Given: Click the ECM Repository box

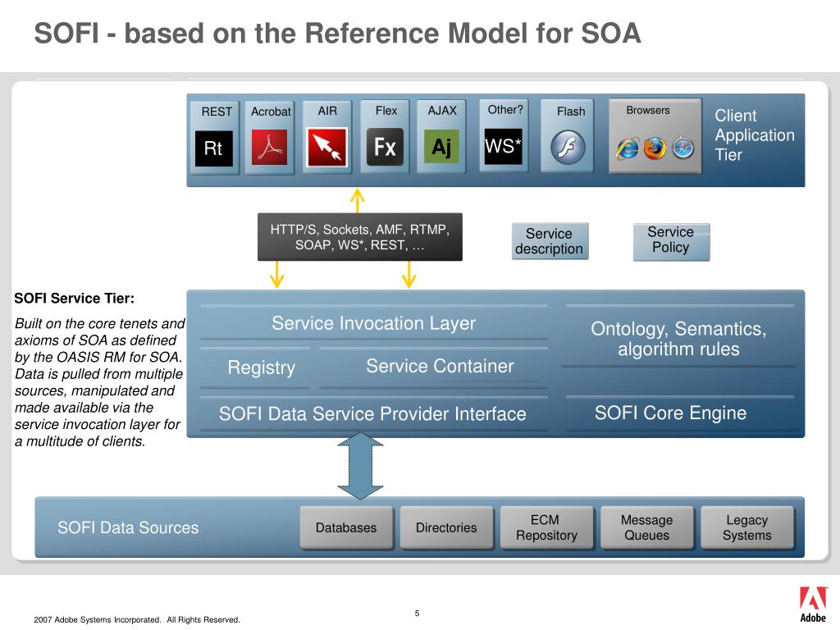Looking at the screenshot, I should [546, 527].
